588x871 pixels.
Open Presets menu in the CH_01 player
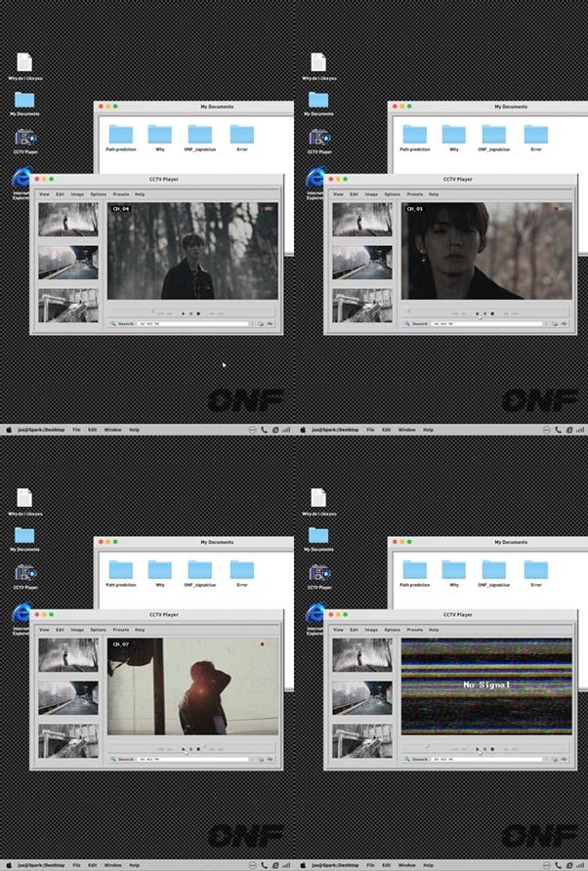tap(415, 194)
